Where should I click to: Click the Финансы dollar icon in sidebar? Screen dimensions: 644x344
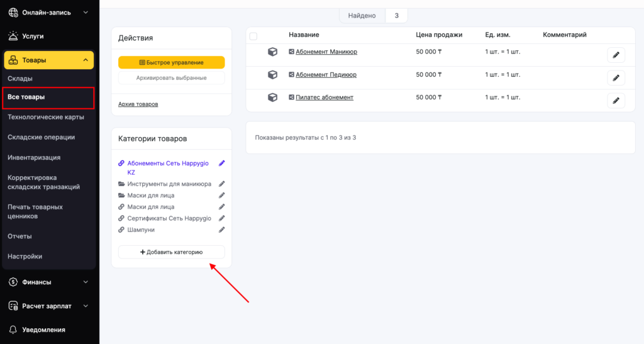13,282
